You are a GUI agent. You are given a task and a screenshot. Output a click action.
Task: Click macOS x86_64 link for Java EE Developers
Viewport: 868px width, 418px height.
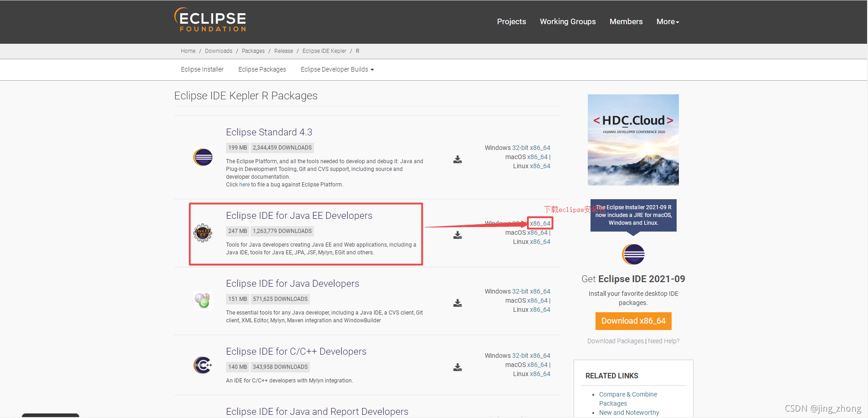(x=537, y=232)
